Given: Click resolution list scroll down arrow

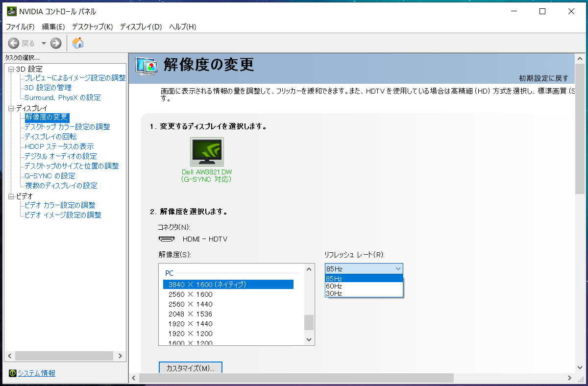Looking at the screenshot, I should [x=309, y=339].
